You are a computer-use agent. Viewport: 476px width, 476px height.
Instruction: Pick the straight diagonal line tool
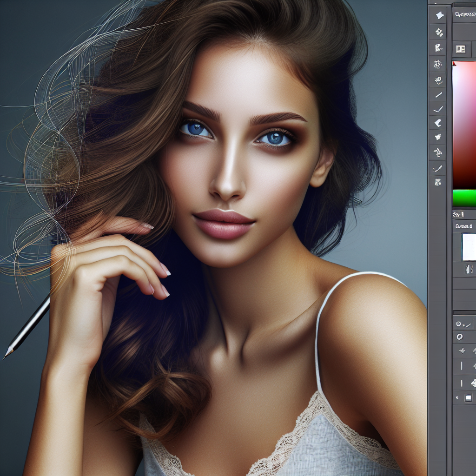[438, 95]
